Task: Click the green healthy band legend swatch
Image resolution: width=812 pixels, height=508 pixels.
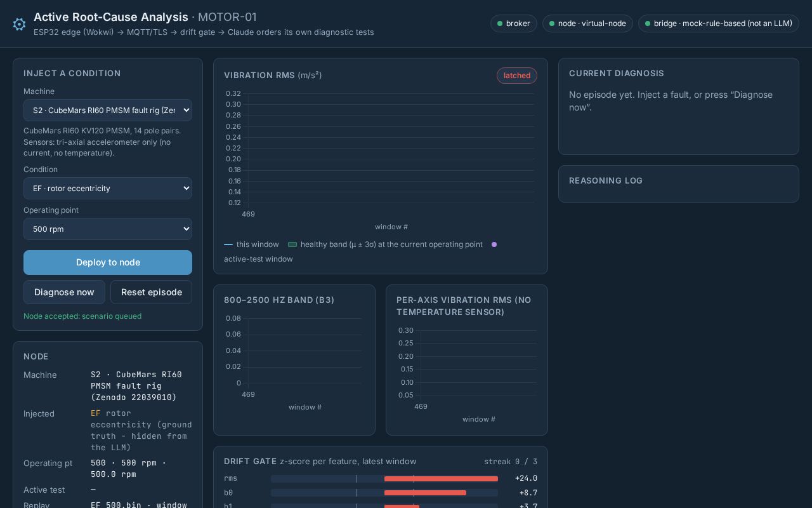Action: tap(292, 244)
